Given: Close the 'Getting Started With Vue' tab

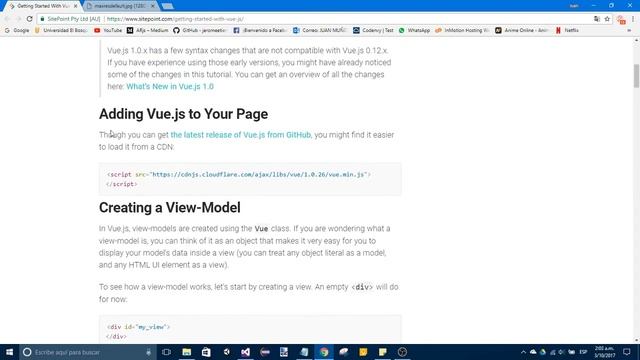Looking at the screenshot, I should click(x=76, y=6).
